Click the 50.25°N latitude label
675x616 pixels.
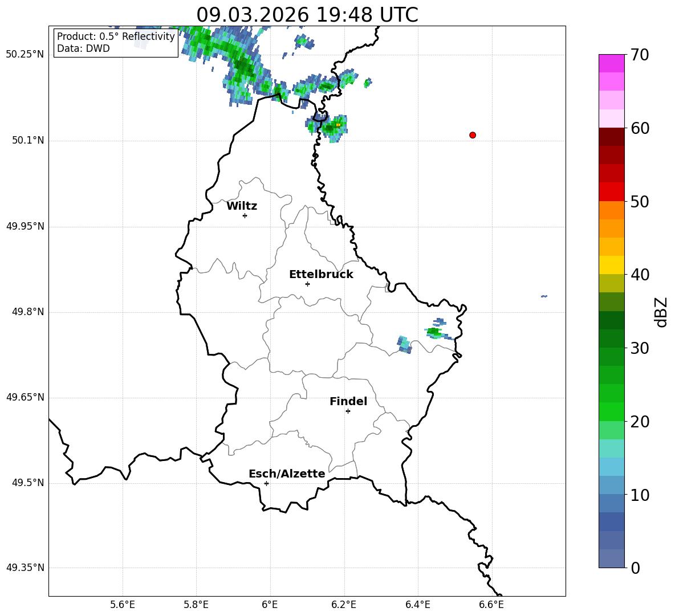(25, 55)
